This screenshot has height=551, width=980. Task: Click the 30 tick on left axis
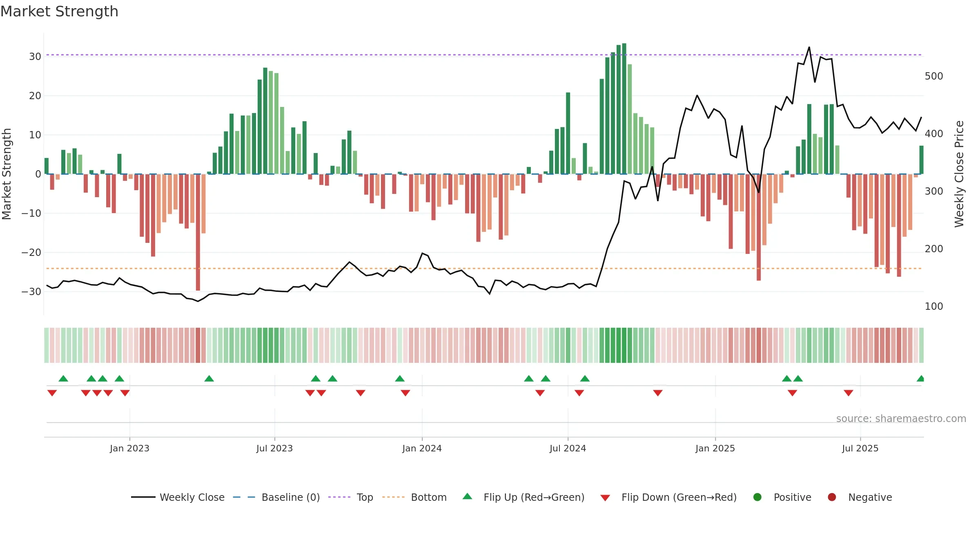35,57
